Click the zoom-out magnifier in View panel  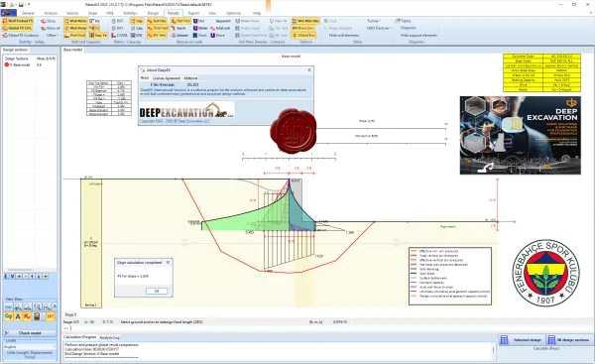(27, 306)
